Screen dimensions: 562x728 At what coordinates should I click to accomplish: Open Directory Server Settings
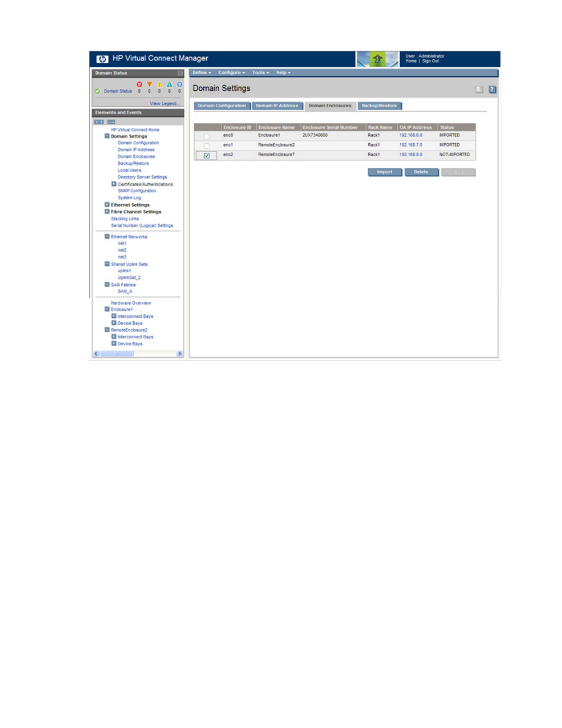142,177
